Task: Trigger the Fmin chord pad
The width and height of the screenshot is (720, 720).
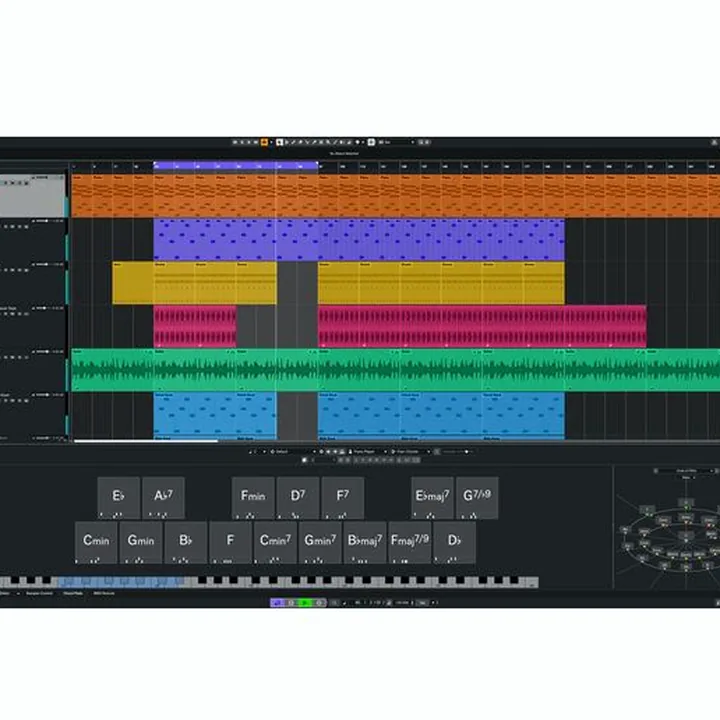Action: click(x=253, y=498)
